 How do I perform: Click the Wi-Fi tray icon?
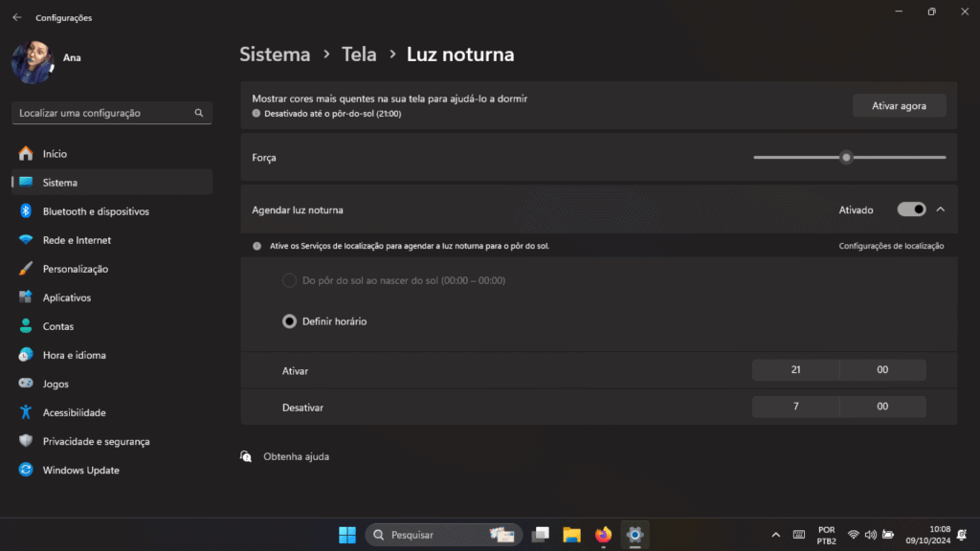click(x=853, y=535)
